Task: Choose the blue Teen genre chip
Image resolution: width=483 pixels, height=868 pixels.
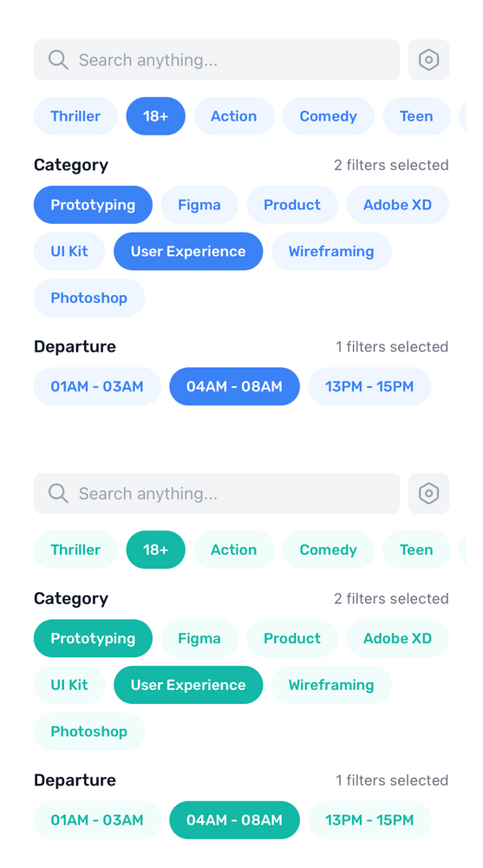Action: pos(416,116)
